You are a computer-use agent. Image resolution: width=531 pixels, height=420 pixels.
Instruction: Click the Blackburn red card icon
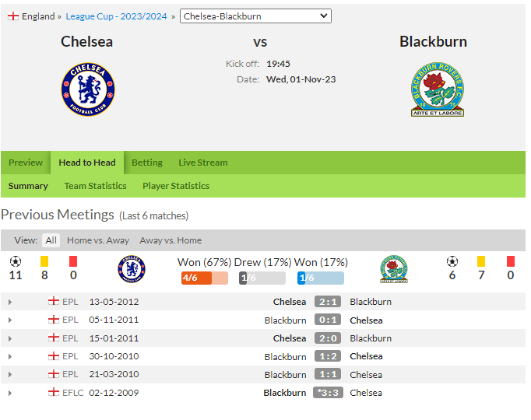tap(511, 261)
